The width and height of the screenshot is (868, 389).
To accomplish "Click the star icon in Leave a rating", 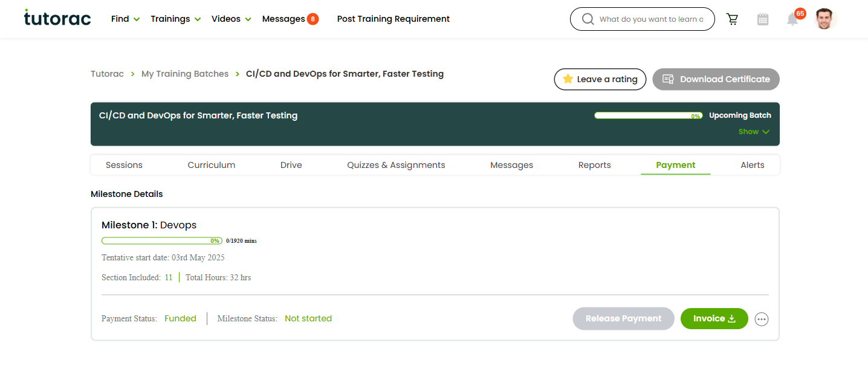I will pos(568,79).
